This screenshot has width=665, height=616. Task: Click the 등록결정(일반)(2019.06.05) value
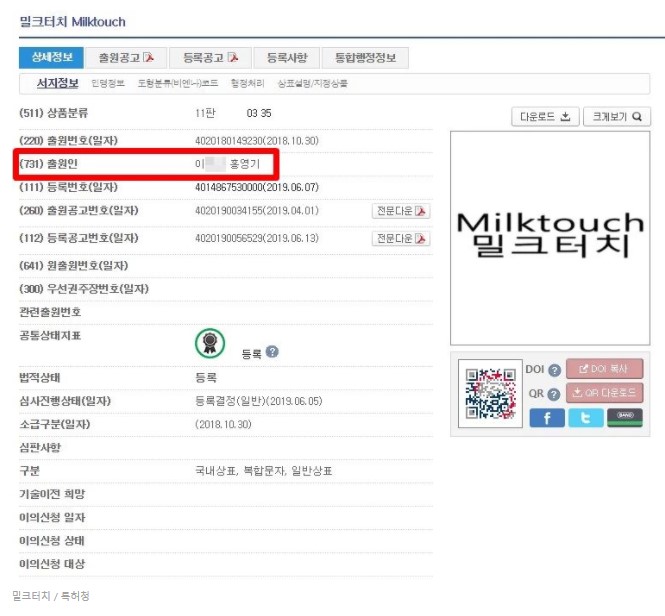(x=259, y=401)
